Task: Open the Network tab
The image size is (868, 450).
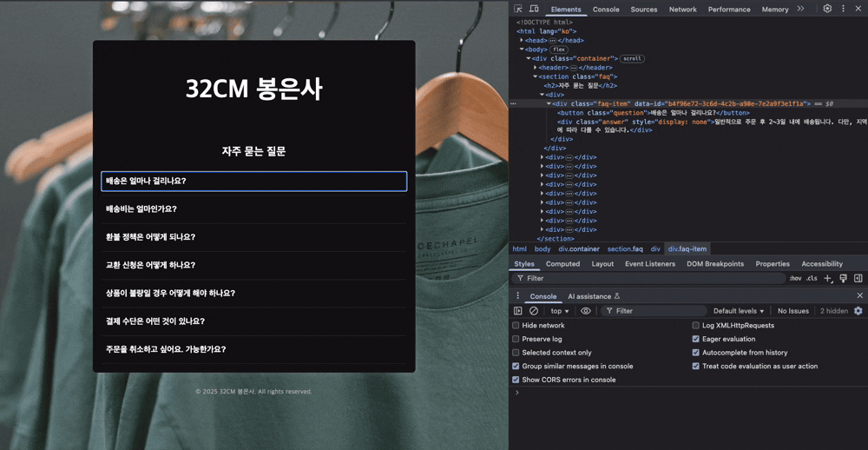Action: (x=682, y=10)
